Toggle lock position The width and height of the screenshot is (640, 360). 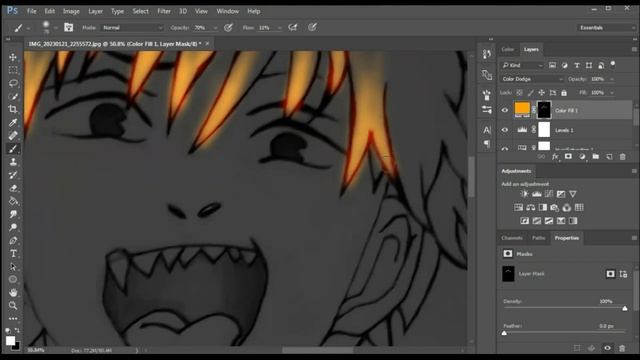[542, 93]
